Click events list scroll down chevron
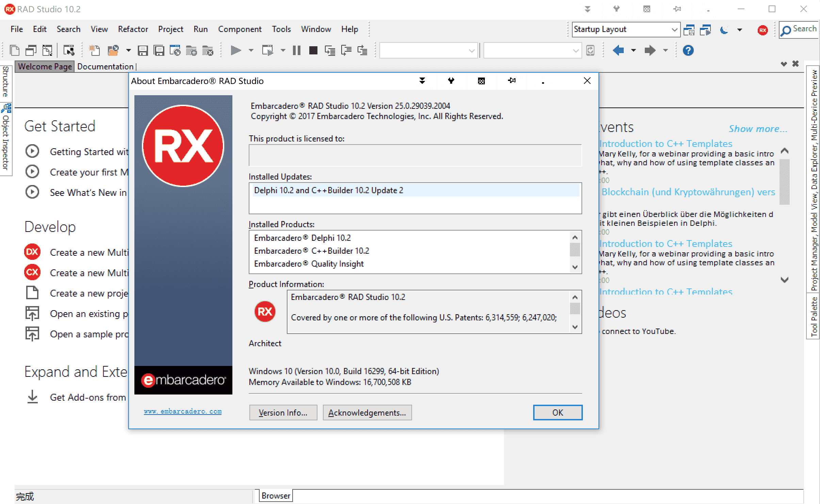This screenshot has width=820, height=504. click(785, 280)
